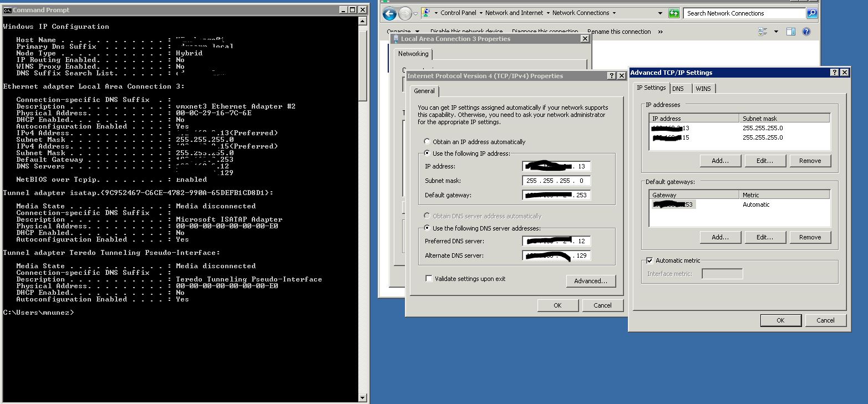Click Rename this connection toolbar command
The image size is (868, 404).
click(x=619, y=32)
